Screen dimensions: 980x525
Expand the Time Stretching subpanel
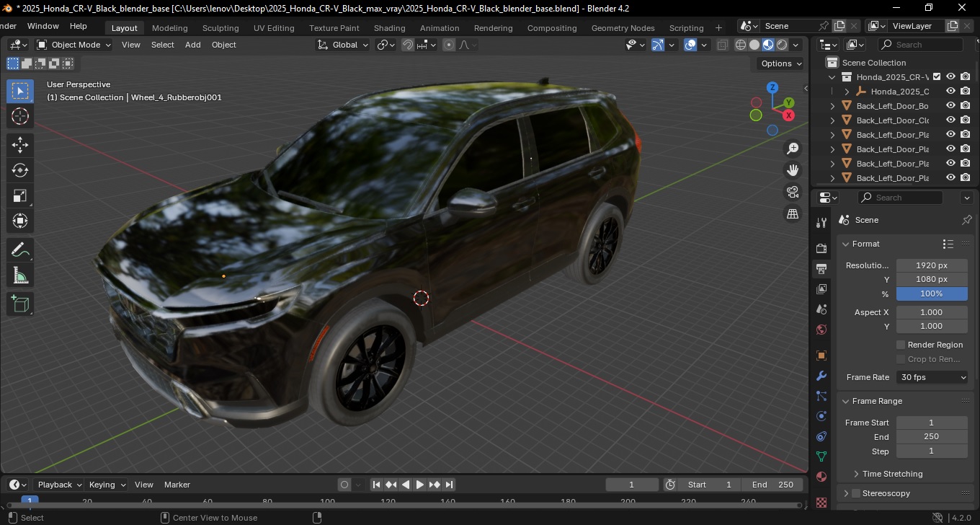tap(855, 474)
